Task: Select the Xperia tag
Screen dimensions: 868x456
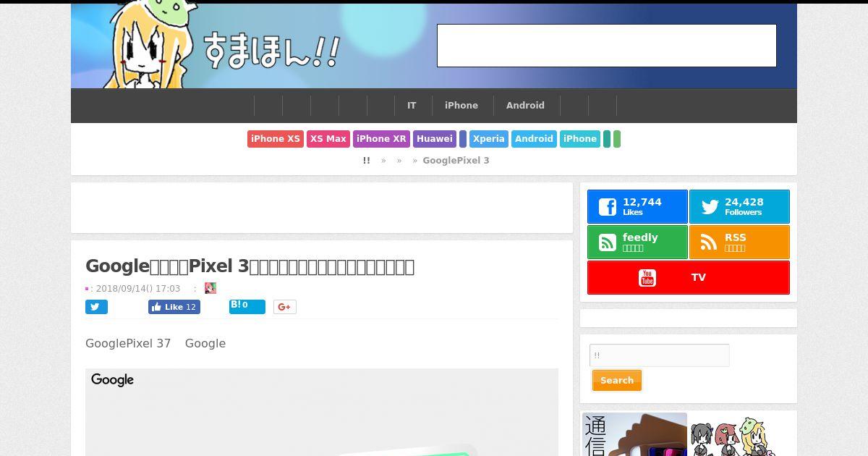Action: (489, 139)
